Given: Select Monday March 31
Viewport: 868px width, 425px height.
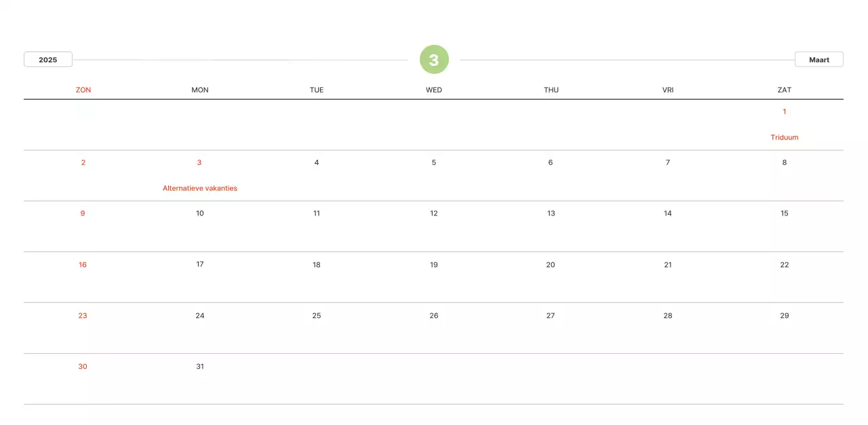Looking at the screenshot, I should pyautogui.click(x=200, y=367).
